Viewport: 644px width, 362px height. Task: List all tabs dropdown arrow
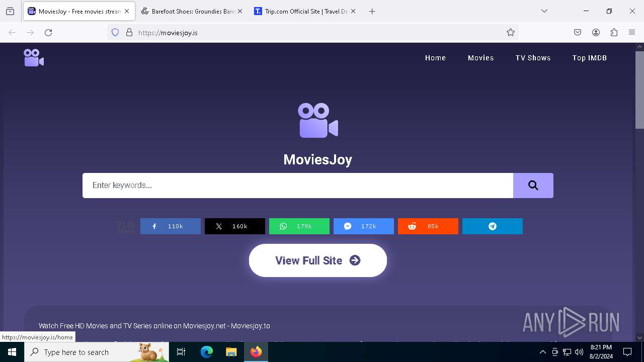click(x=544, y=11)
